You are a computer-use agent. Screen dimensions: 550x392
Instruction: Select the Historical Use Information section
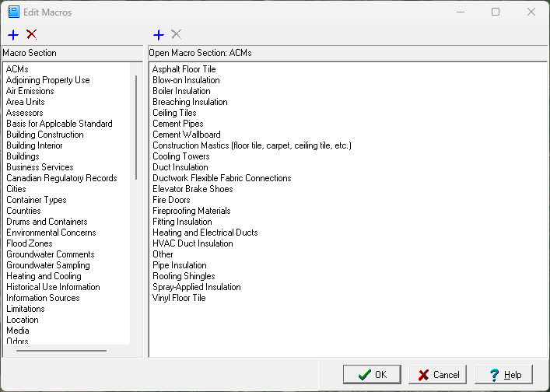tap(53, 287)
